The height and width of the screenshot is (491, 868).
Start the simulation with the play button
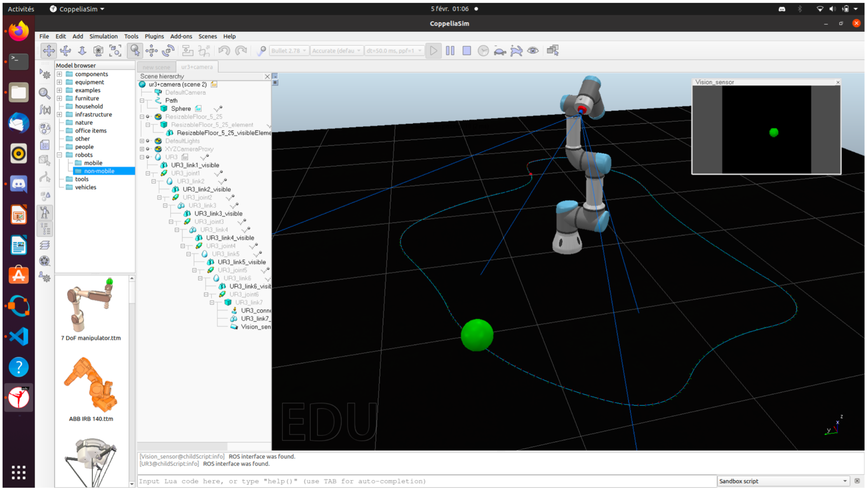pyautogui.click(x=433, y=51)
